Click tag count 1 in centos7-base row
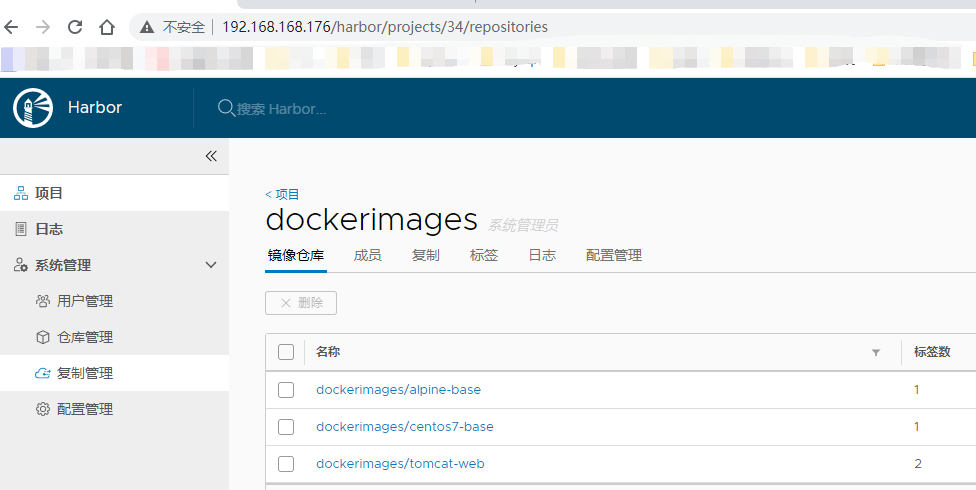This screenshot has width=976, height=490. [x=917, y=426]
